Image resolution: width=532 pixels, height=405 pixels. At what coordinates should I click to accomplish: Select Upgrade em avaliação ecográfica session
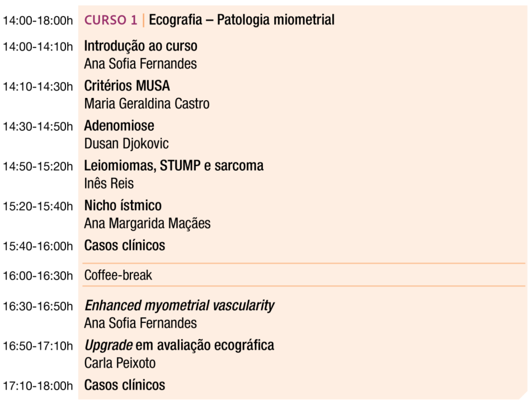click(179, 345)
